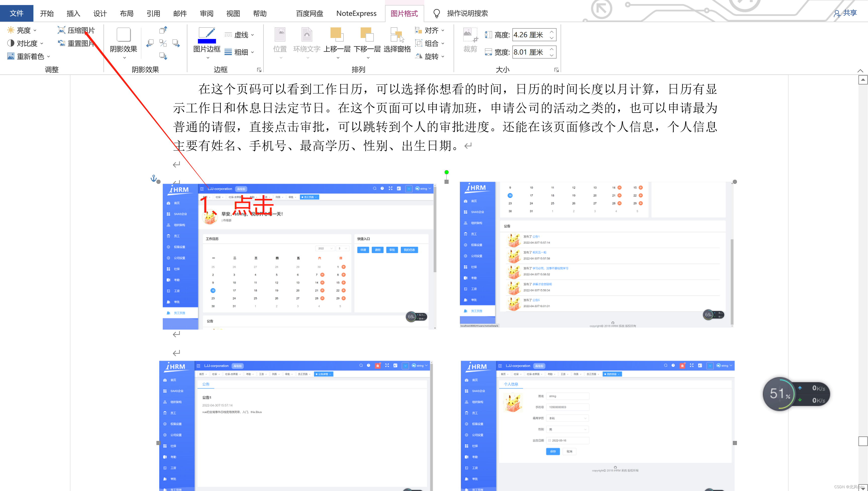
Task: Nudge shadow left icon
Action: tap(150, 43)
